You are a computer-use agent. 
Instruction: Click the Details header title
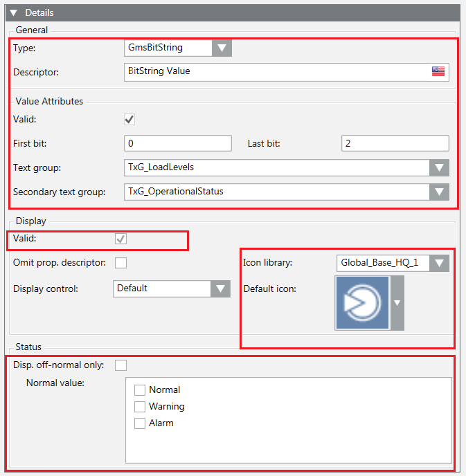39,12
